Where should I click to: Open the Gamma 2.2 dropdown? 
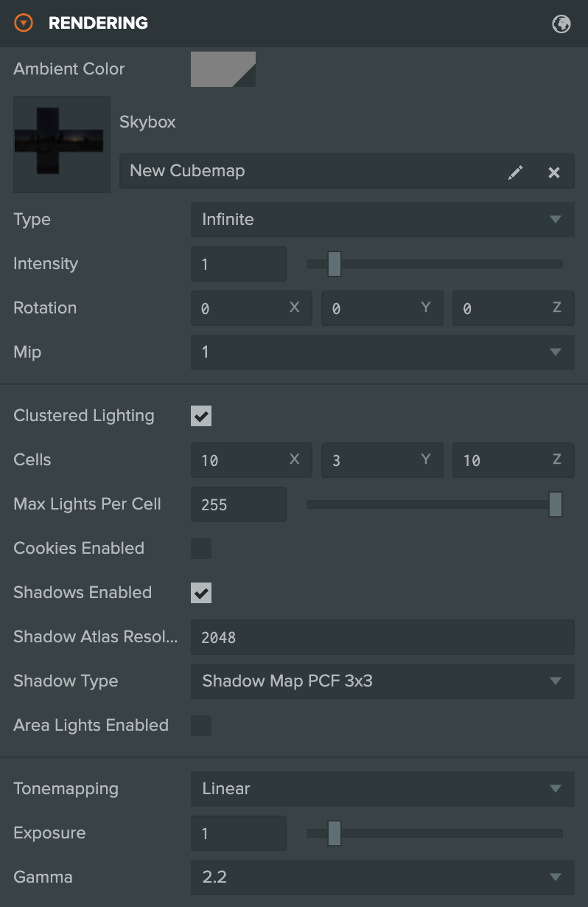[382, 878]
